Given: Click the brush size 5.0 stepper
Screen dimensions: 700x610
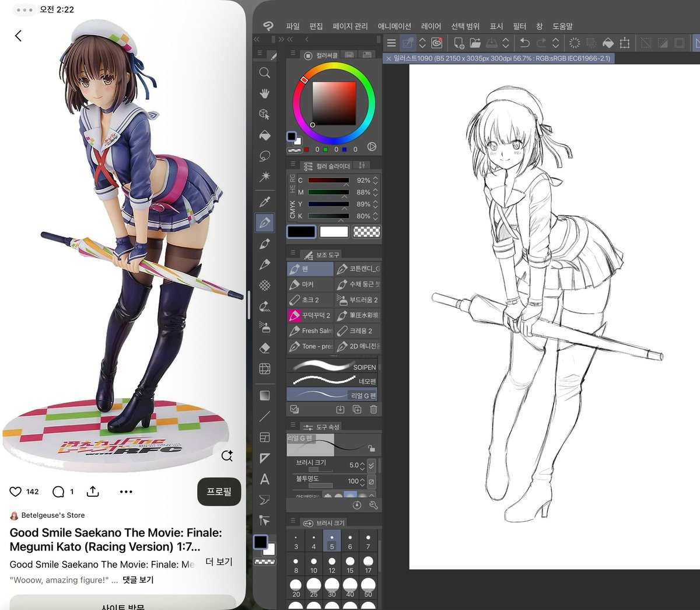Looking at the screenshot, I should (x=362, y=465).
